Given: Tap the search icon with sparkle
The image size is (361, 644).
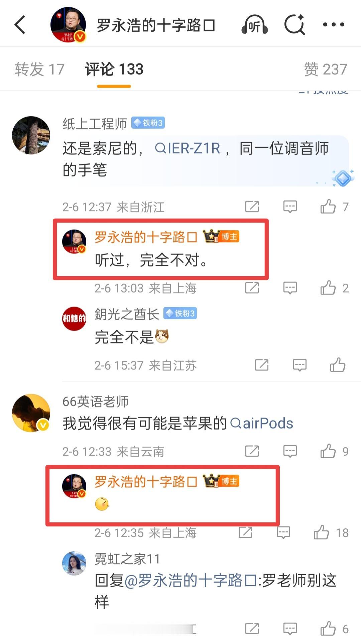Looking at the screenshot, I should (x=294, y=24).
